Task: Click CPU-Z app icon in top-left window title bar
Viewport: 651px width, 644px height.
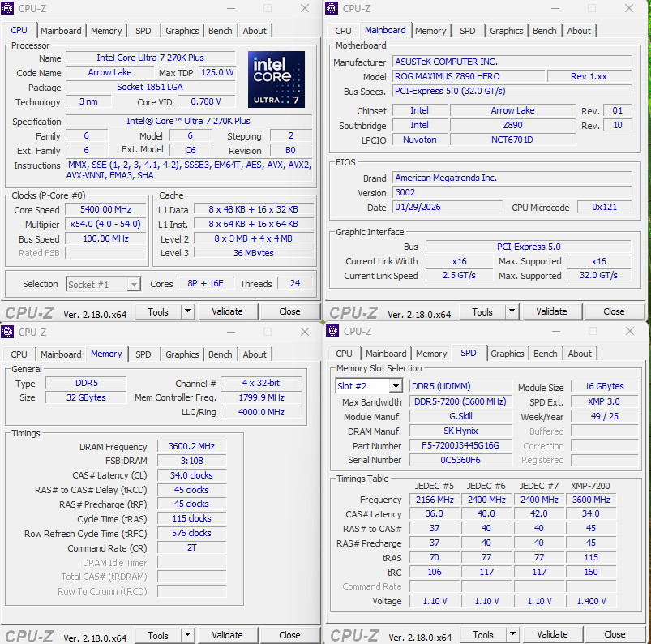Action: point(8,8)
